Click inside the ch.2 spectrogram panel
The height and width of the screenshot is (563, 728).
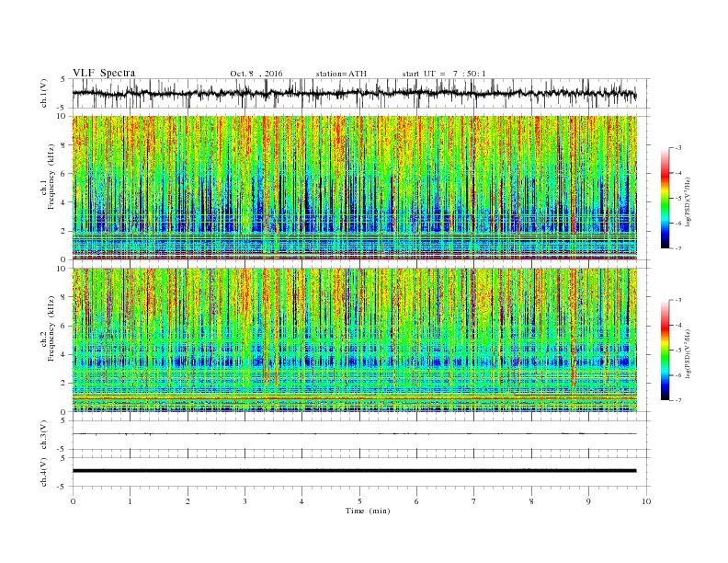pyautogui.click(x=354, y=340)
